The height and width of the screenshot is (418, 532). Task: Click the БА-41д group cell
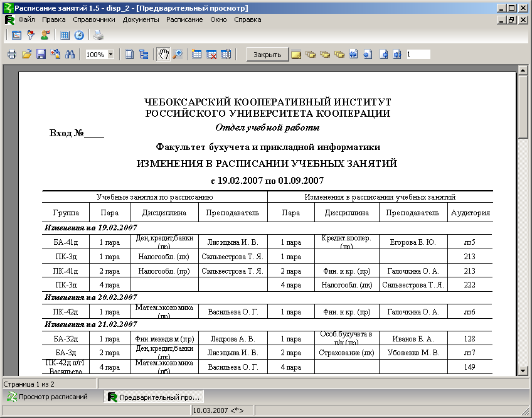(66, 242)
